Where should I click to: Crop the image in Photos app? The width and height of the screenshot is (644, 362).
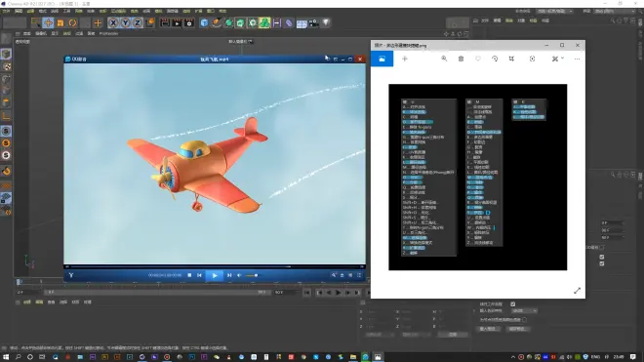pyautogui.click(x=511, y=59)
